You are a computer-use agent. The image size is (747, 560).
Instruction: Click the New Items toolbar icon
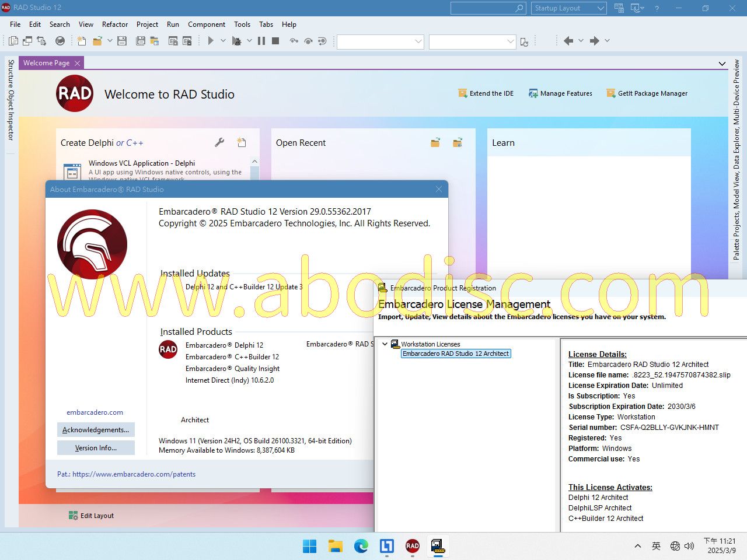(x=82, y=41)
